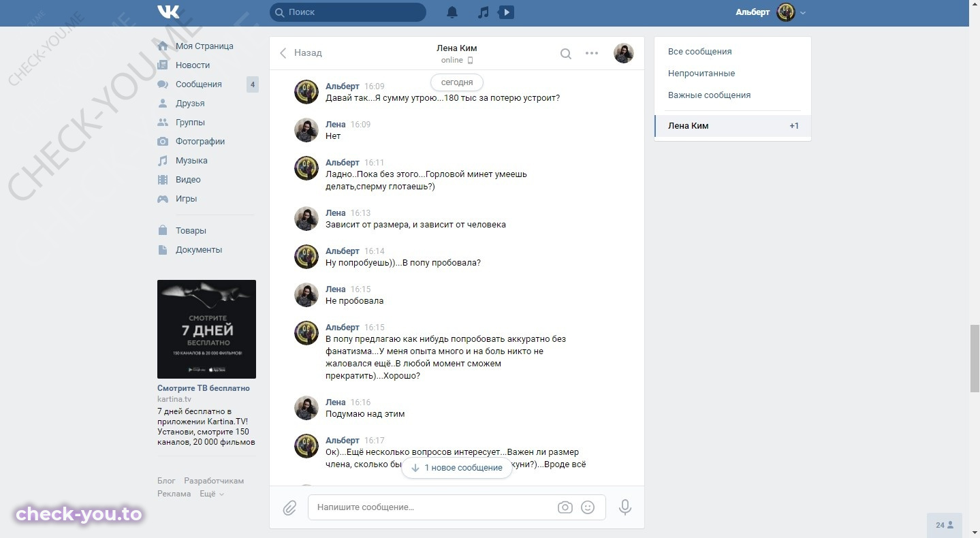Open Блог footer link
The image size is (980, 538).
tap(166, 481)
